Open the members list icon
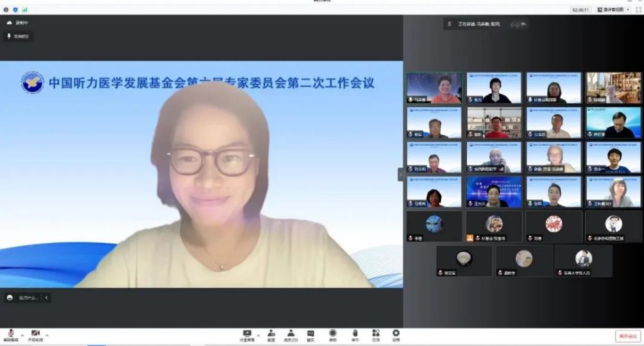644x346 pixels. (x=291, y=333)
